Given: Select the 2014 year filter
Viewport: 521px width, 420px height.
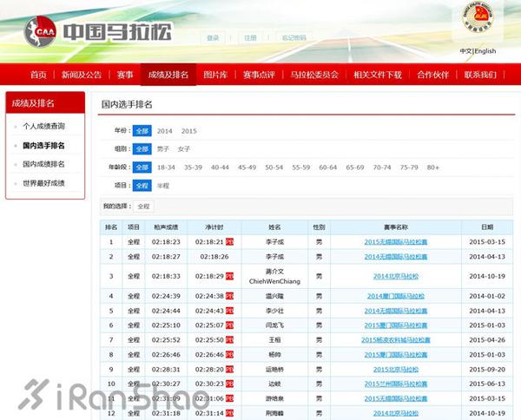Looking at the screenshot, I should (x=165, y=131).
